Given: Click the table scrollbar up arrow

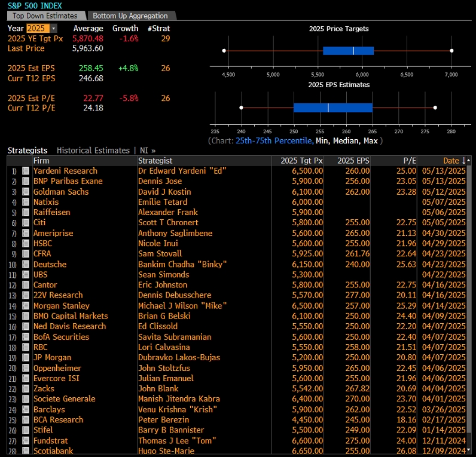Looking at the screenshot, I should 469,160.
